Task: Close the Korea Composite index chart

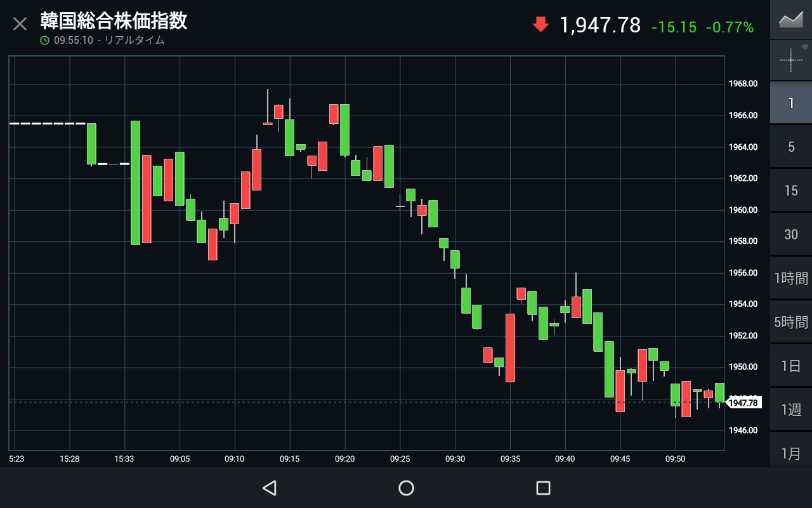Action: pyautogui.click(x=20, y=24)
